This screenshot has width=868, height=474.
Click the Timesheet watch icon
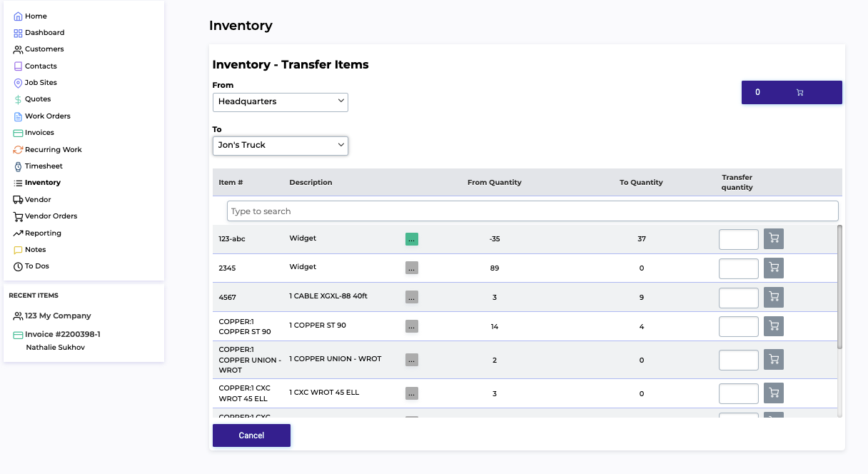[18, 166]
